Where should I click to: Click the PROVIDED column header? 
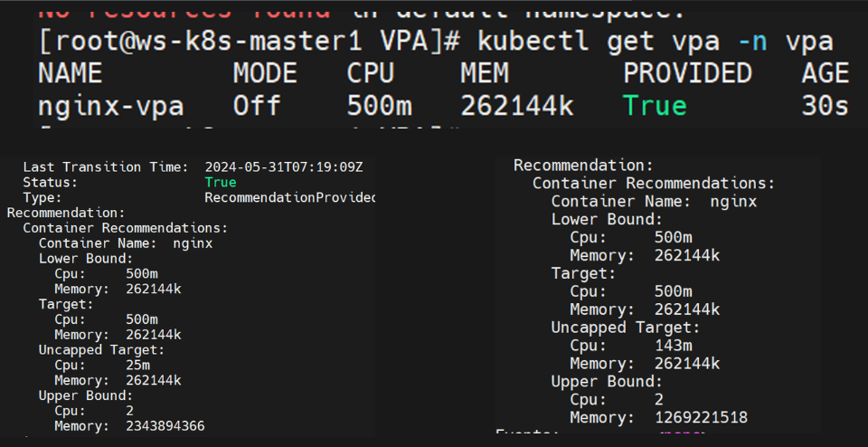[687, 73]
